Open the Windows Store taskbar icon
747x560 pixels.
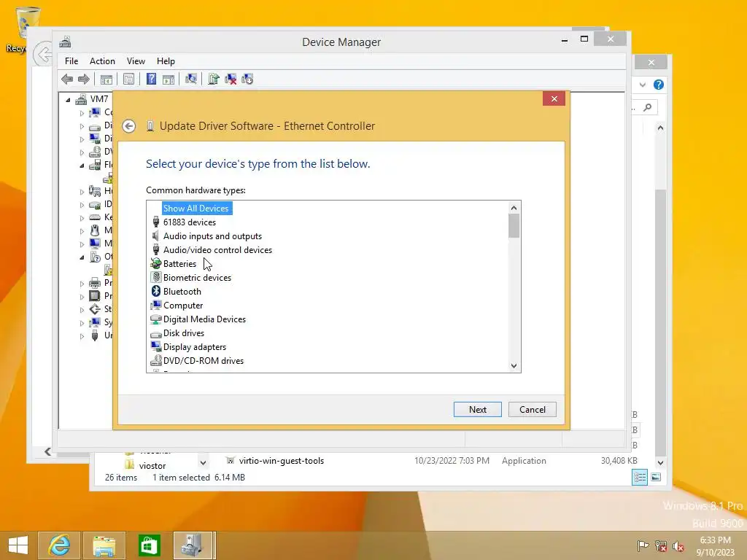pyautogui.click(x=149, y=545)
